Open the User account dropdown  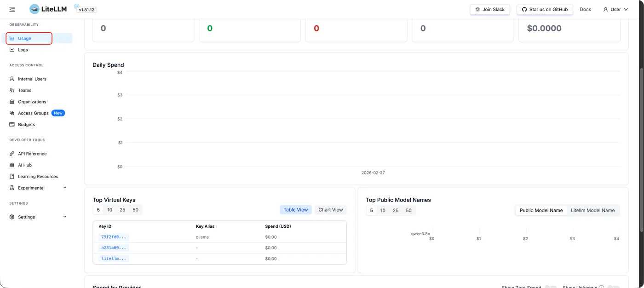coord(615,9)
